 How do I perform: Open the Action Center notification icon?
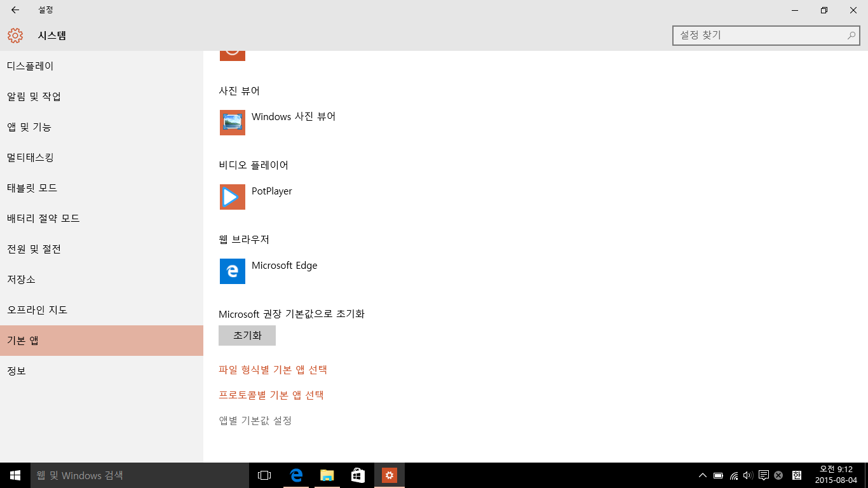point(764,475)
